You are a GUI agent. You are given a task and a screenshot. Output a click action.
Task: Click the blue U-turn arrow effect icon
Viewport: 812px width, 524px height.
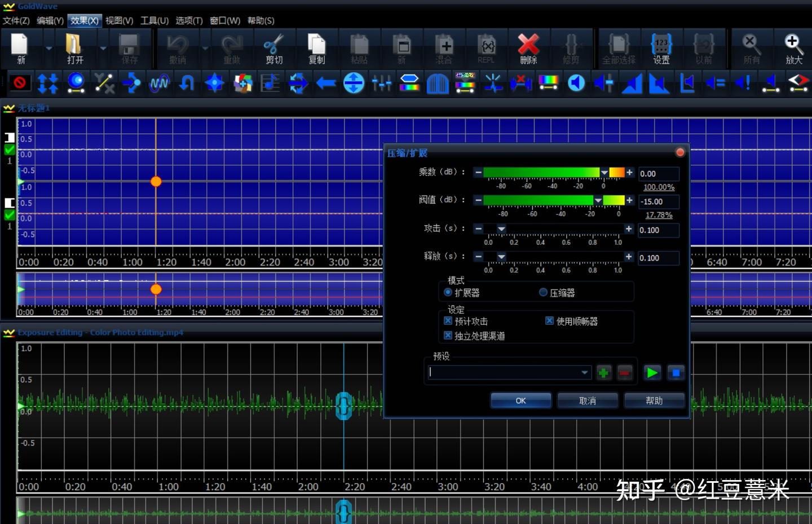(x=187, y=83)
